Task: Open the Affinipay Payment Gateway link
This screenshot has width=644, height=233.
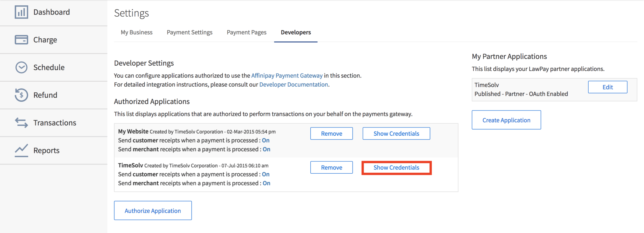Action: pyautogui.click(x=287, y=76)
